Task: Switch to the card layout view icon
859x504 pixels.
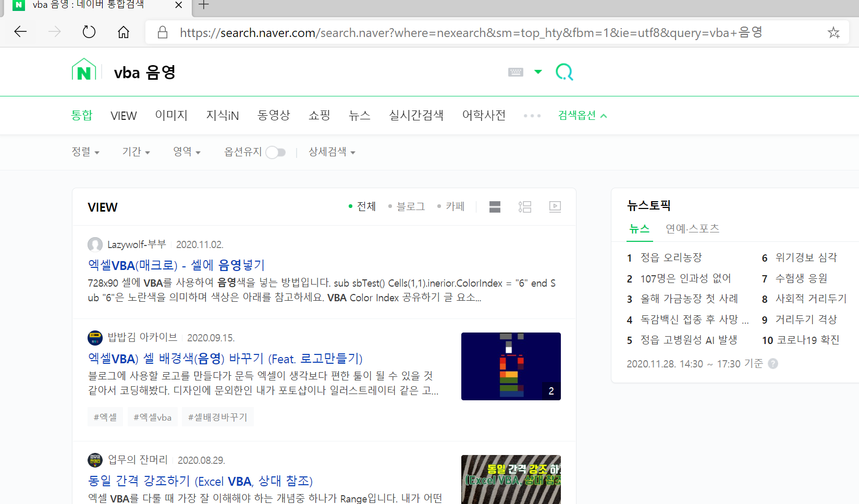Action: click(x=495, y=207)
